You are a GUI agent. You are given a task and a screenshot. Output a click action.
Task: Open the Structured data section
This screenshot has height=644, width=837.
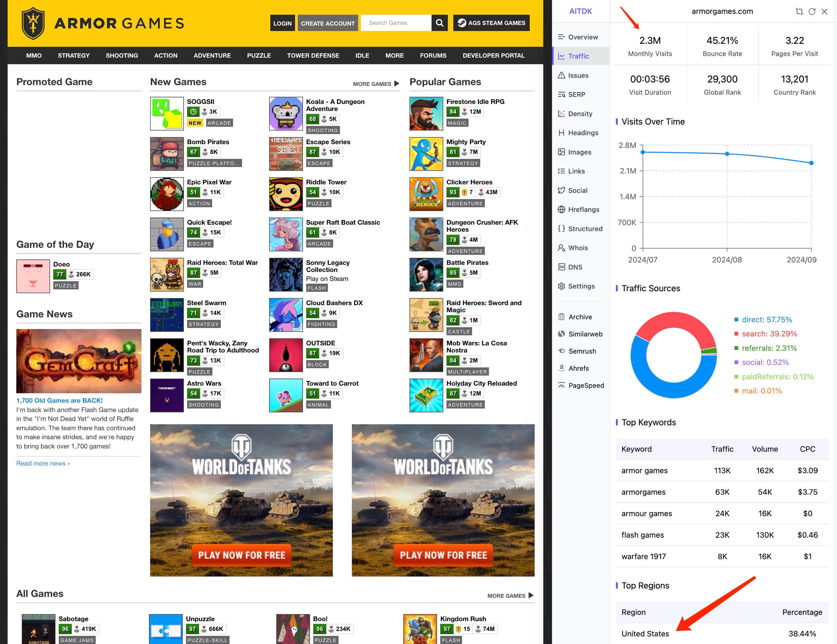point(581,229)
